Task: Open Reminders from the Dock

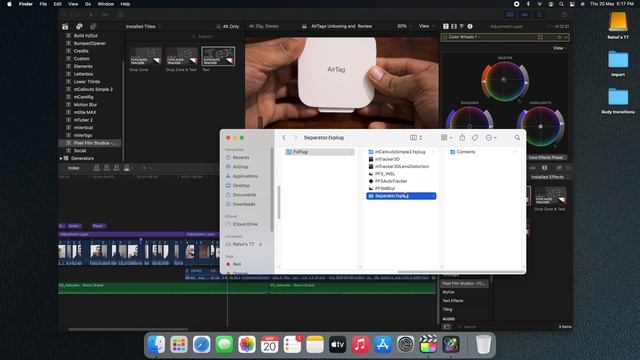Action: (292, 344)
